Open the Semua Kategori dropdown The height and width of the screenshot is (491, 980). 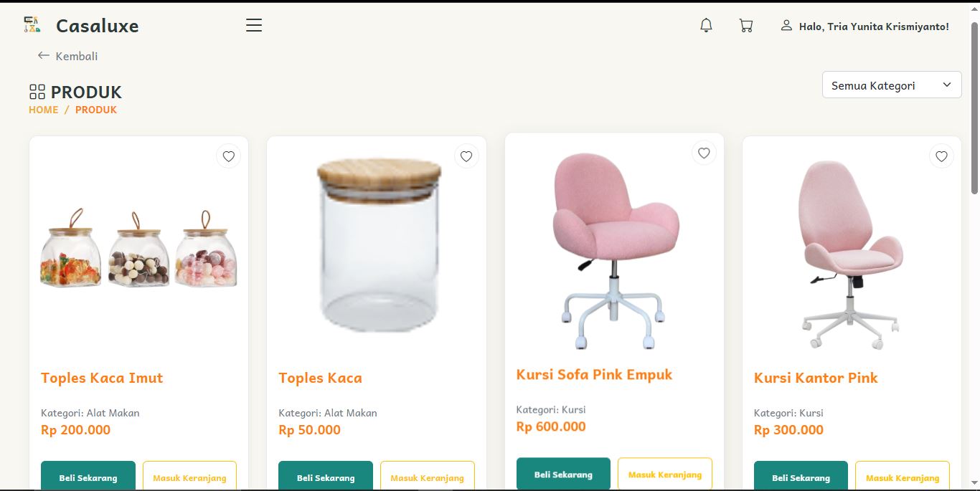[891, 85]
